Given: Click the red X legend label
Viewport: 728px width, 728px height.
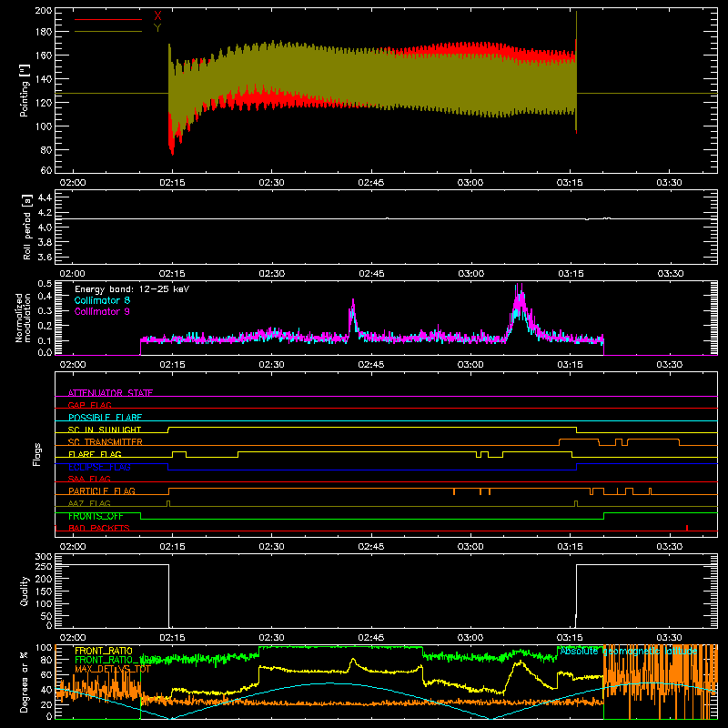Looking at the screenshot, I should [157, 16].
